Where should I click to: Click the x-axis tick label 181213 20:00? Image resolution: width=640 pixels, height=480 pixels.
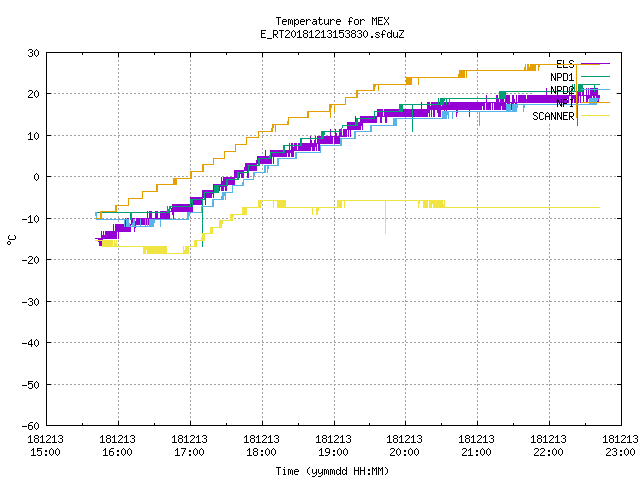[x=404, y=446]
